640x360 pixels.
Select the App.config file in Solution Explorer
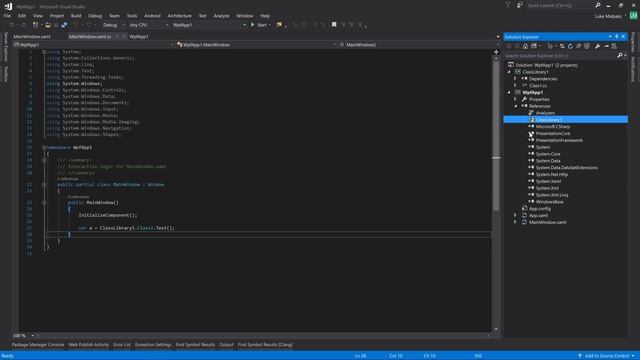(x=540, y=209)
